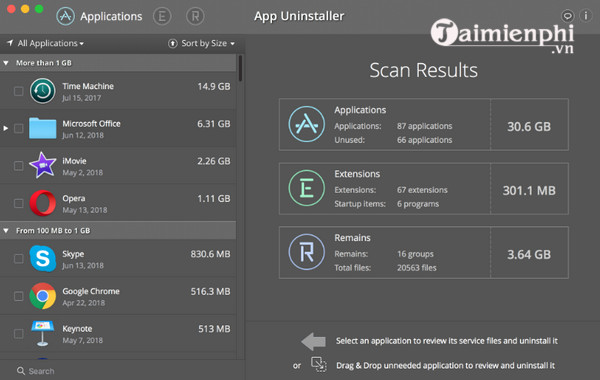Image resolution: width=600 pixels, height=380 pixels.
Task: Click the 16 groups remains value
Action: (x=415, y=254)
